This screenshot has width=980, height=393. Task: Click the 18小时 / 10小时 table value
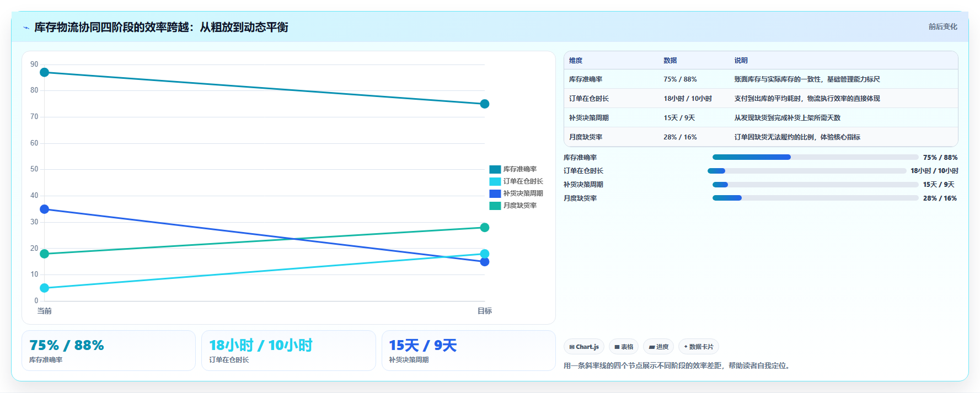pyautogui.click(x=688, y=99)
